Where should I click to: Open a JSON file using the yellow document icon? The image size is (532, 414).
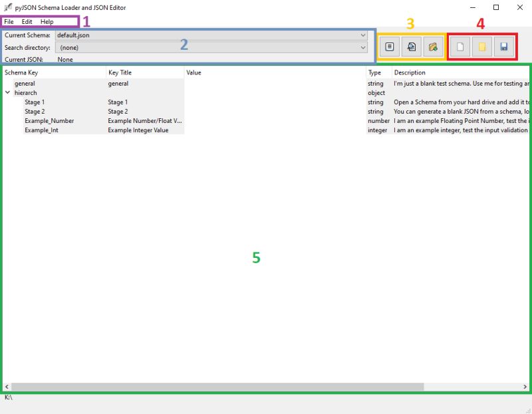pyautogui.click(x=481, y=47)
